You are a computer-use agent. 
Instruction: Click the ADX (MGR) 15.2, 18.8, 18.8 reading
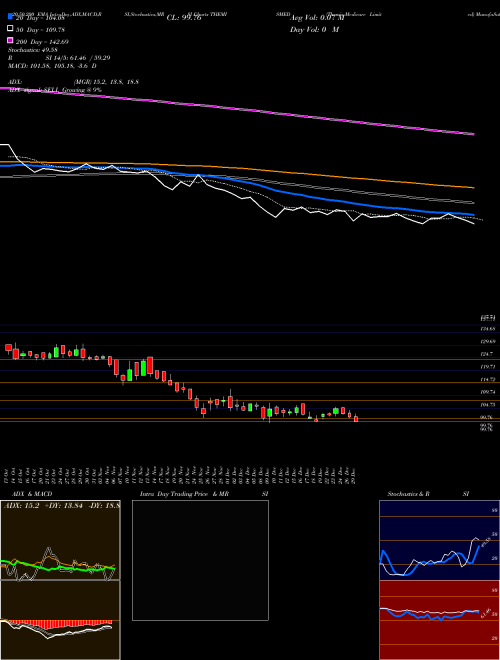(x=74, y=82)
